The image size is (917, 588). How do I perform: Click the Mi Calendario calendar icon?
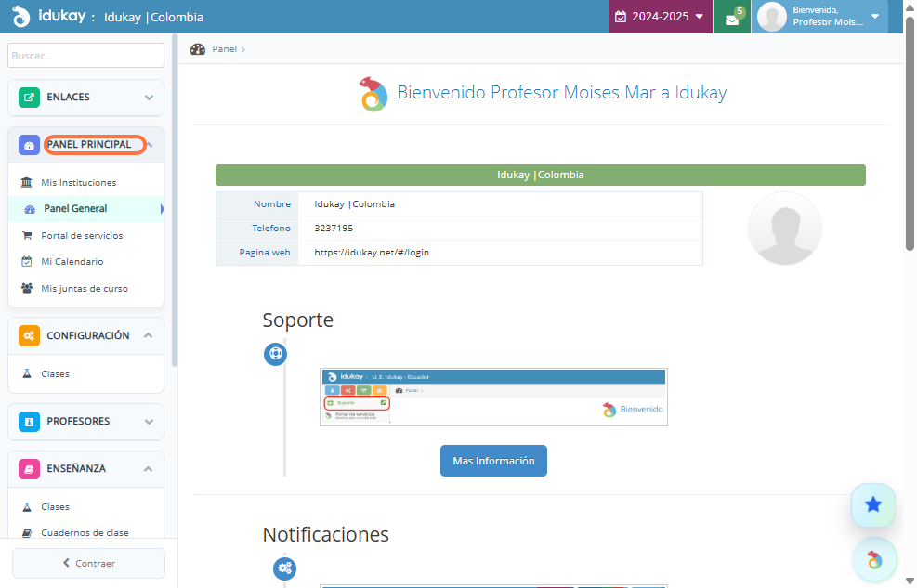[26, 261]
